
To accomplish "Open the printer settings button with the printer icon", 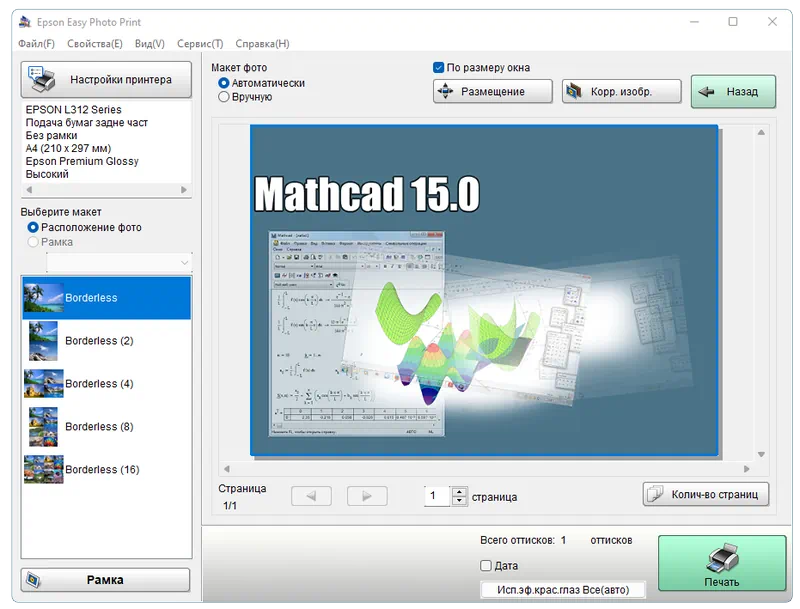I will pos(106,80).
